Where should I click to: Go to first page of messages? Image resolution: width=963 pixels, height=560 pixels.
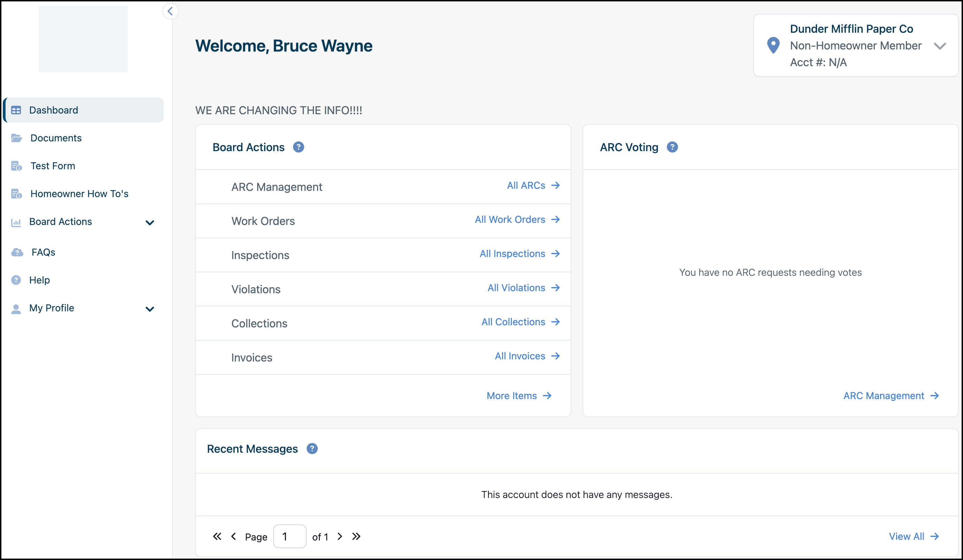(x=217, y=536)
